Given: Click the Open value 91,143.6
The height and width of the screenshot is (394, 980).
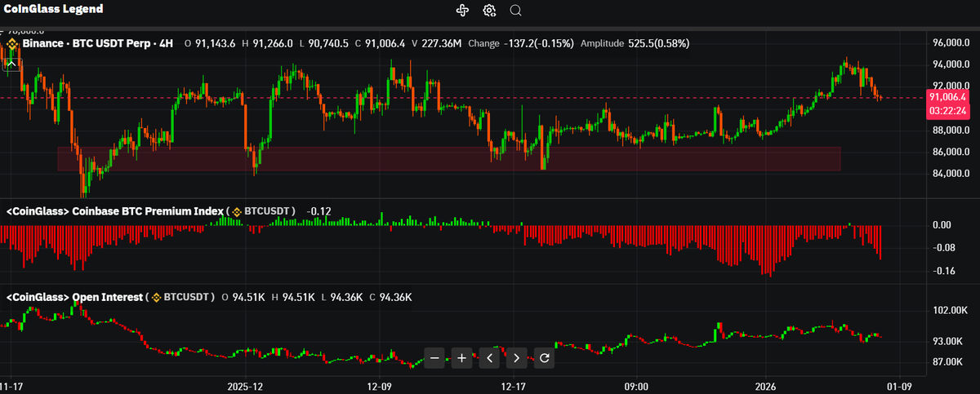Looking at the screenshot, I should click(x=217, y=43).
